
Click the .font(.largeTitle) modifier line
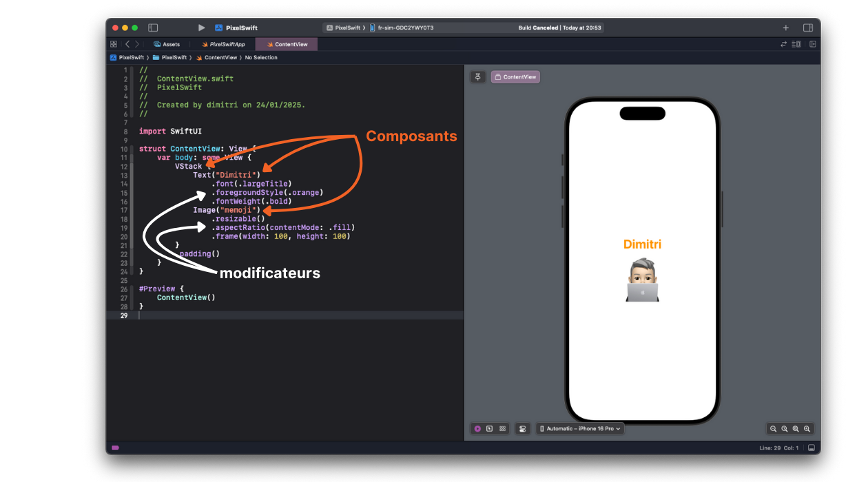(251, 184)
